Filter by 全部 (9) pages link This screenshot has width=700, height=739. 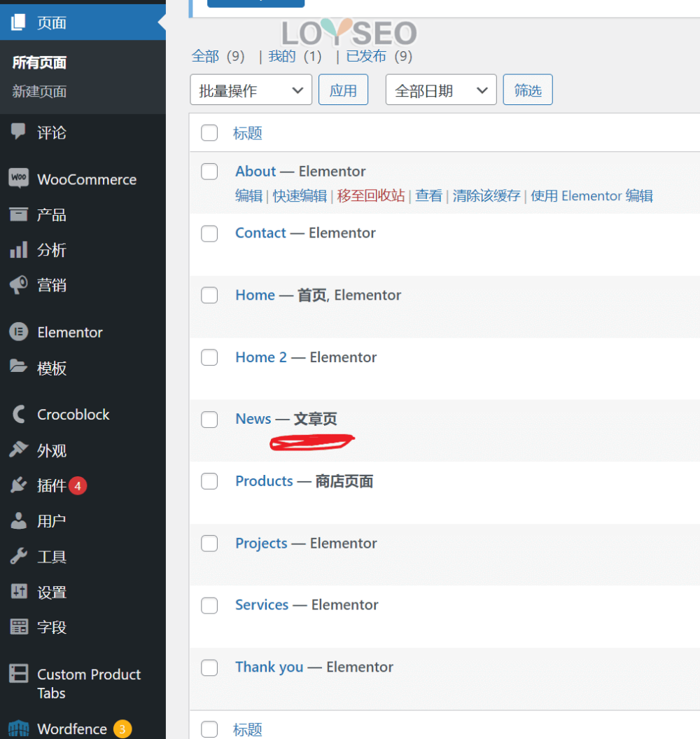[x=218, y=57]
